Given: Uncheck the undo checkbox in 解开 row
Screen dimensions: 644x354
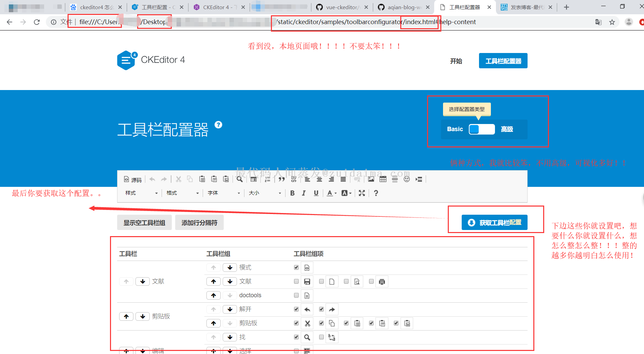Looking at the screenshot, I should (296, 309).
